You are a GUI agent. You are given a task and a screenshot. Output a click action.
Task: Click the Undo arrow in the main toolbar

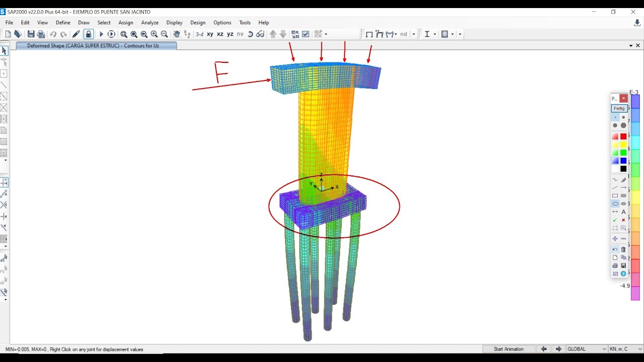point(53,34)
